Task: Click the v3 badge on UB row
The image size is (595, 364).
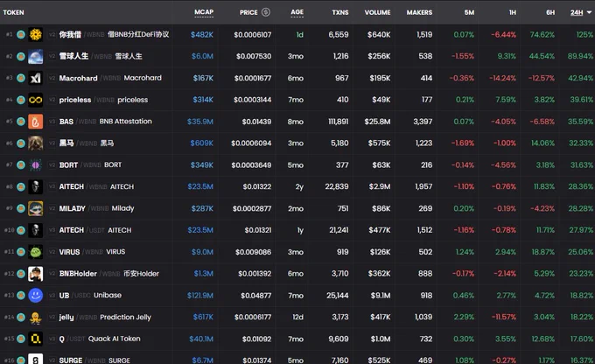Action: 52,295
